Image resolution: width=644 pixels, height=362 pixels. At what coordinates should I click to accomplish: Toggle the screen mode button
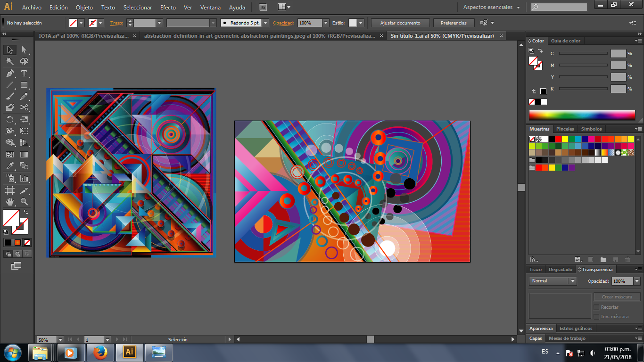(x=17, y=266)
